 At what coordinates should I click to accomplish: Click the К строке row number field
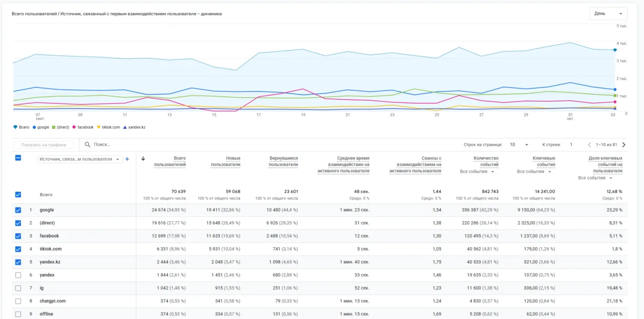[571, 144]
